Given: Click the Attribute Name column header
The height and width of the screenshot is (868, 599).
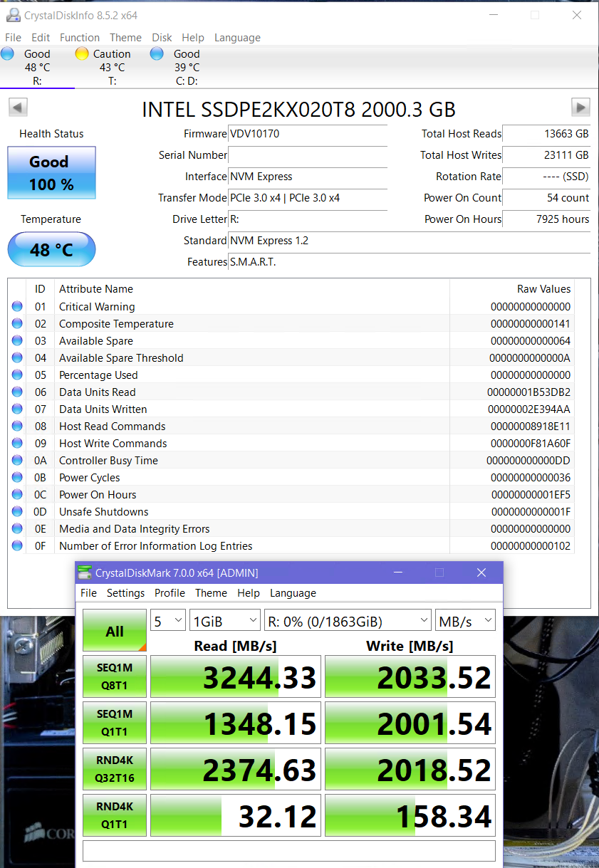Looking at the screenshot, I should [96, 289].
